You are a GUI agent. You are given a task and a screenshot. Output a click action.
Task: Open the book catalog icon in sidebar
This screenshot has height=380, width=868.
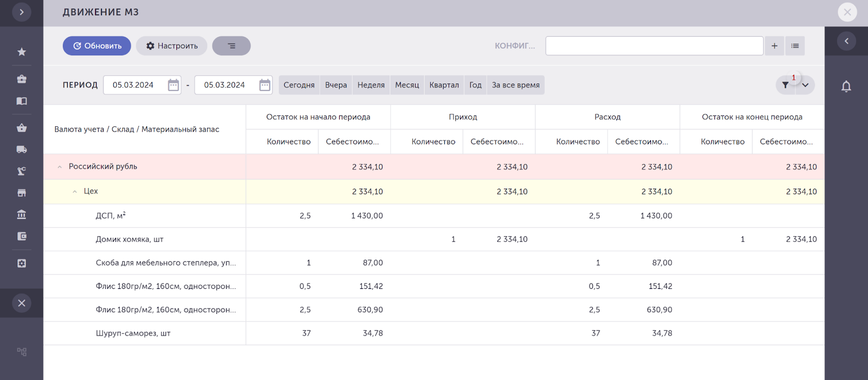pyautogui.click(x=22, y=101)
